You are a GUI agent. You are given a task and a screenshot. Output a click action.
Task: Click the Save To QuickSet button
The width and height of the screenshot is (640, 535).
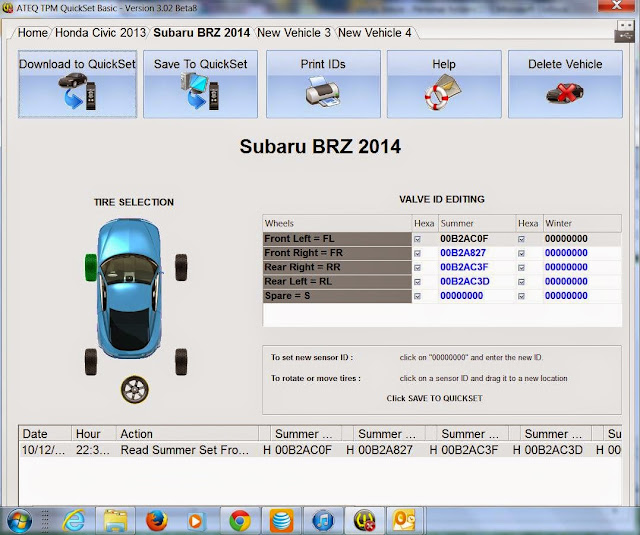[x=200, y=84]
